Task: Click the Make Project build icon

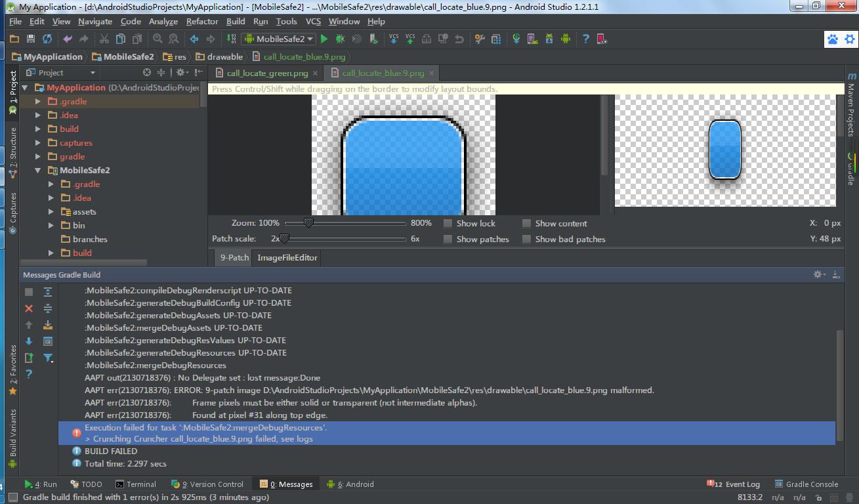Action: [231, 39]
